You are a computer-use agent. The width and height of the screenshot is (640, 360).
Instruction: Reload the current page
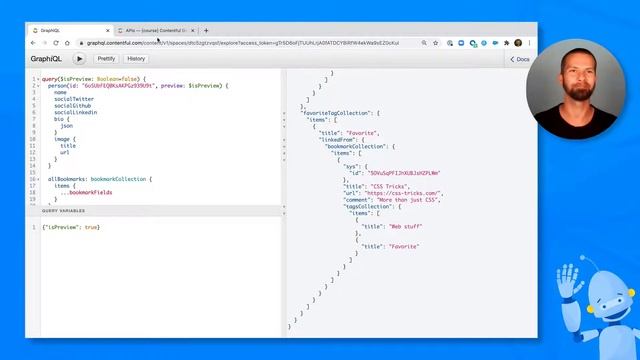tap(56, 43)
